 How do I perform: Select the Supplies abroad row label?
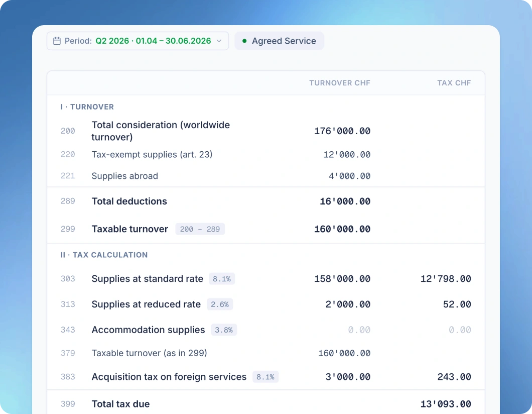pos(125,176)
